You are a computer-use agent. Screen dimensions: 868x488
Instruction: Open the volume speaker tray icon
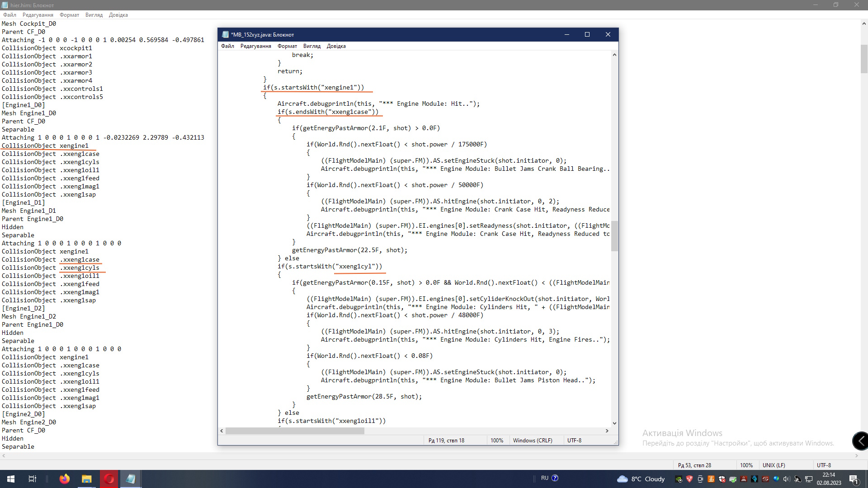787,479
